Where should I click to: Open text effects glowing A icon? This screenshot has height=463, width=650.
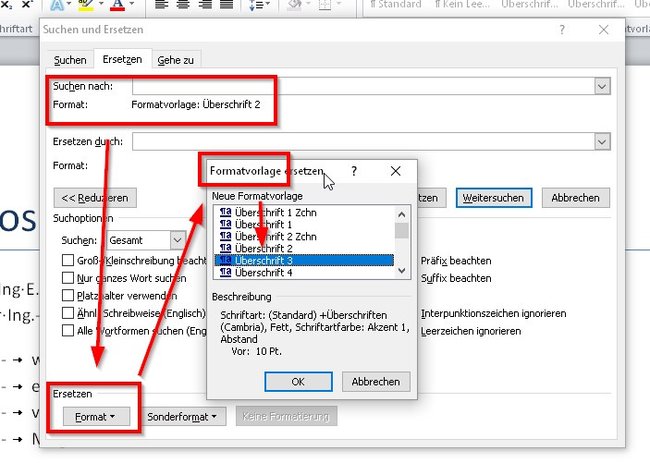click(57, 5)
